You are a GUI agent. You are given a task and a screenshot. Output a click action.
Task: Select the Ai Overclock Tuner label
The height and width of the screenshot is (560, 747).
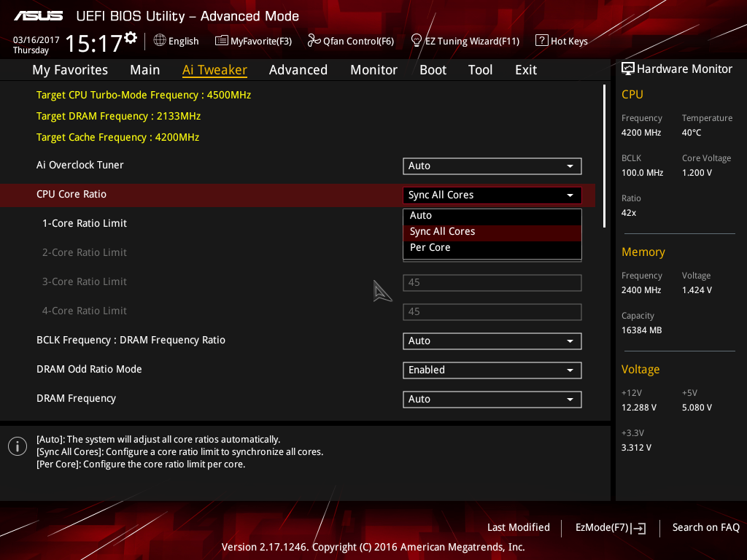80,165
